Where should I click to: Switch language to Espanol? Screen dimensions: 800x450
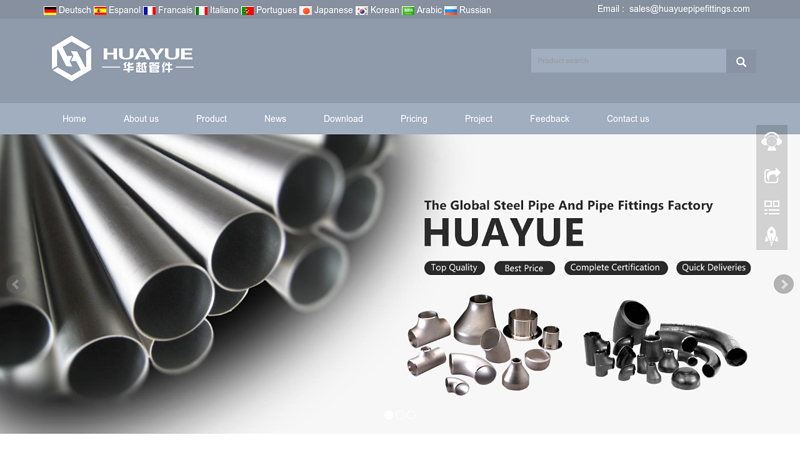point(124,10)
